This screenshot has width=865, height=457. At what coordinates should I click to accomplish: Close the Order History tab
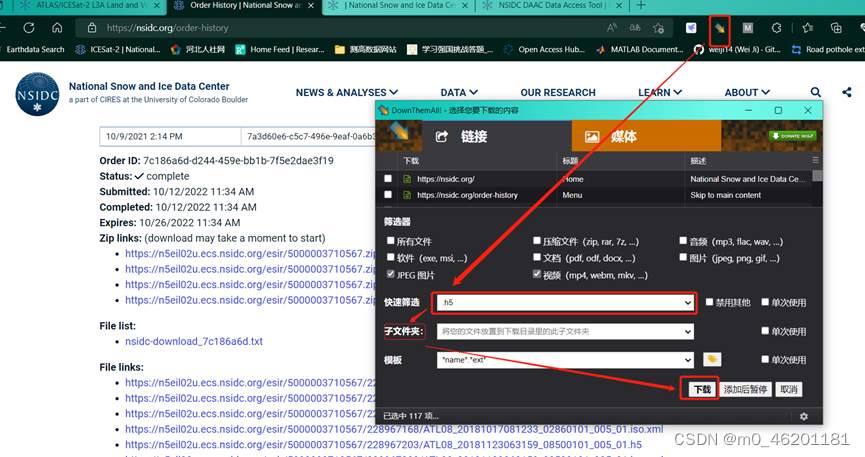click(x=311, y=6)
